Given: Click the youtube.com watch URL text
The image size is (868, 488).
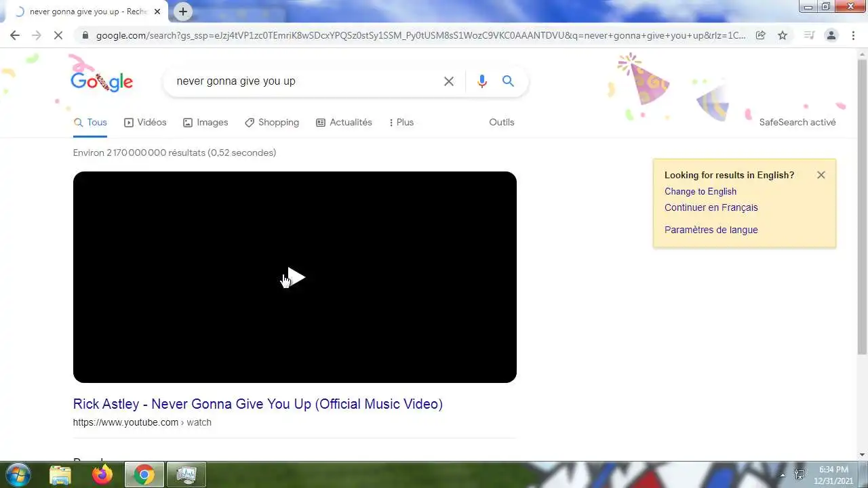Looking at the screenshot, I should (142, 422).
